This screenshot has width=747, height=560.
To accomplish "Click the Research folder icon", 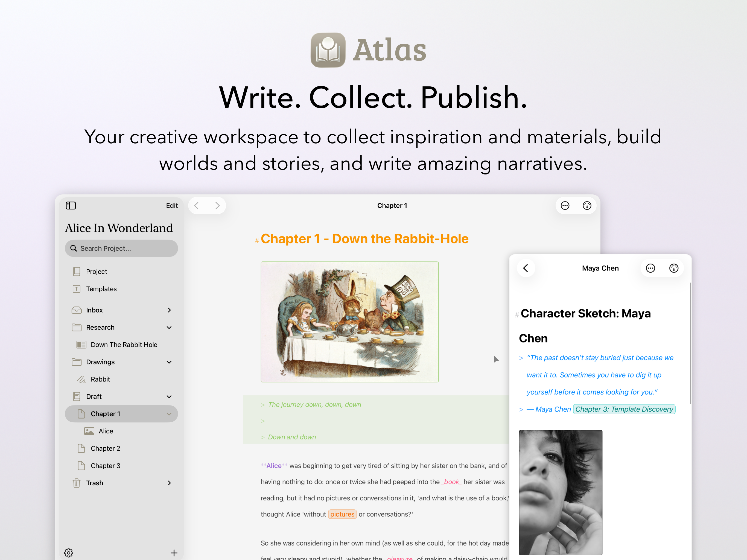I will [77, 327].
